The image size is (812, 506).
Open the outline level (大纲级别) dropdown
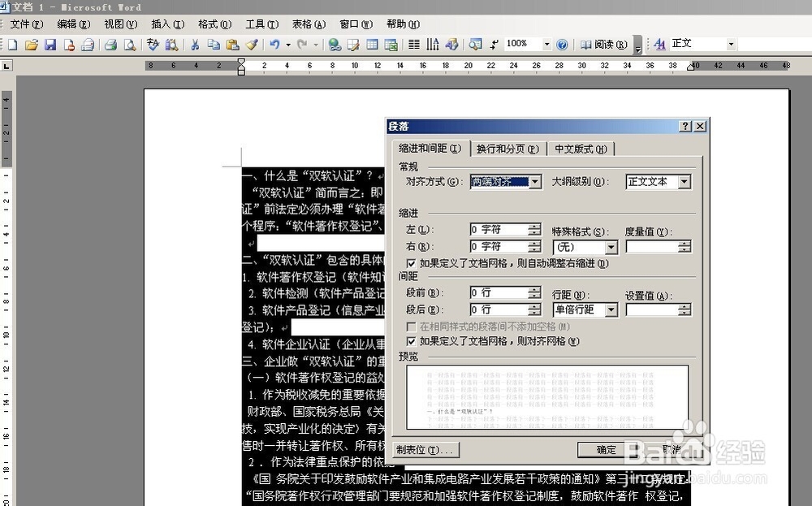point(685,182)
